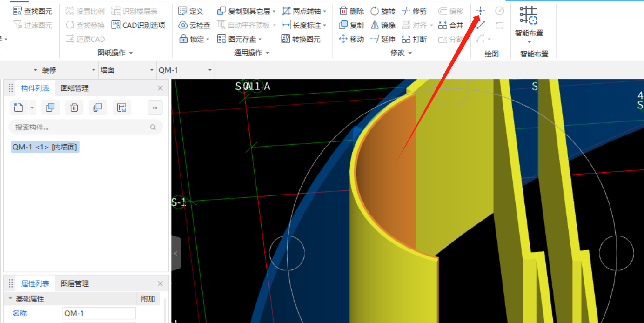Switch to 图层管理 tab
The image size is (644, 323).
point(75,283)
